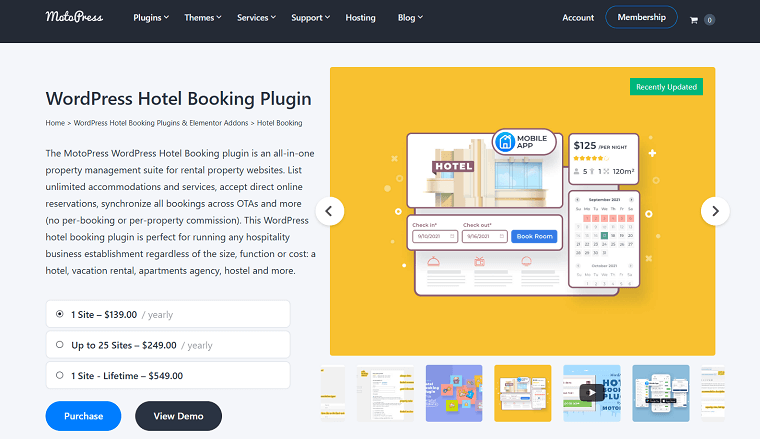
Task: Select the purple collage thumbnail
Action: coord(454,393)
